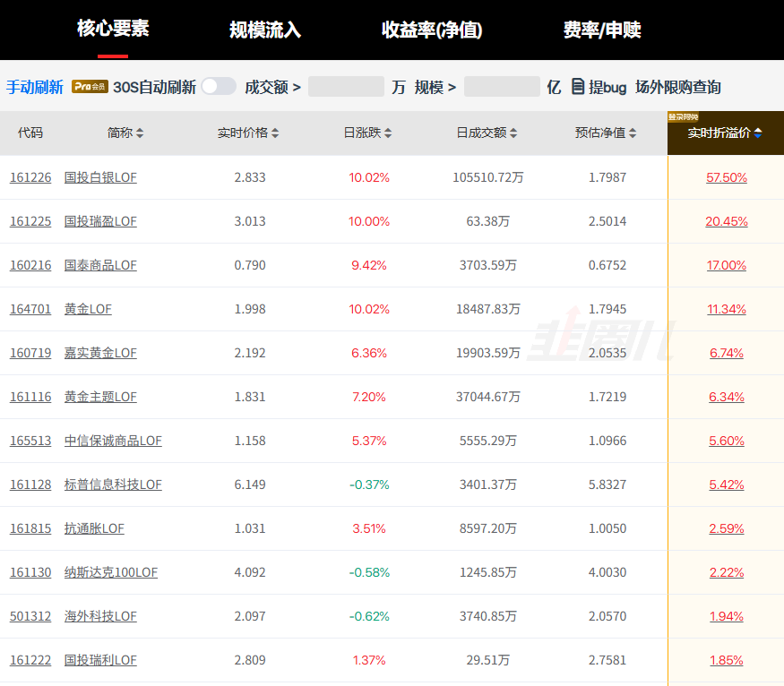
Task: Click the 1.94% premium link
Action: point(727,618)
